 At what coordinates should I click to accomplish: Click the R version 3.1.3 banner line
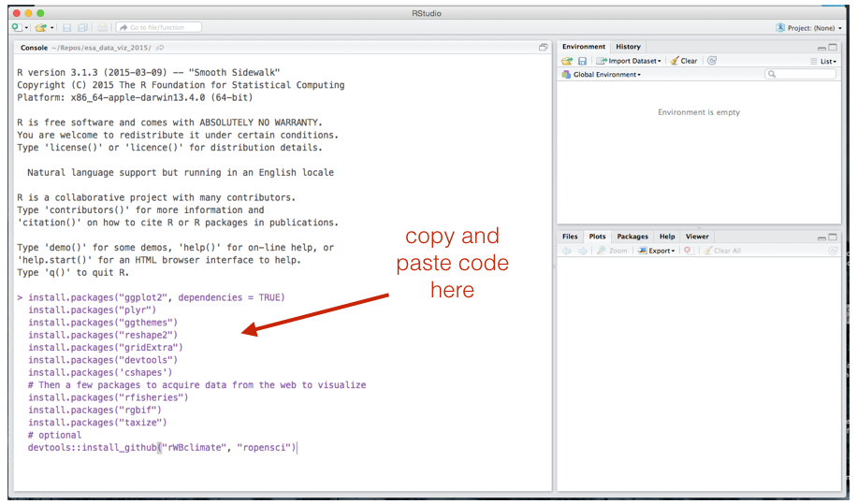point(148,72)
